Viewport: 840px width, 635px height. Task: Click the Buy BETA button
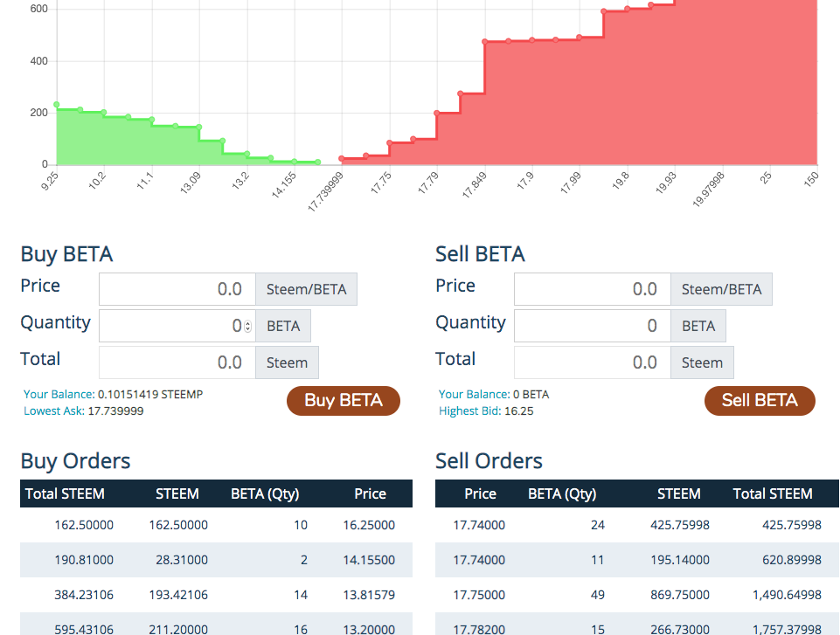tap(344, 401)
